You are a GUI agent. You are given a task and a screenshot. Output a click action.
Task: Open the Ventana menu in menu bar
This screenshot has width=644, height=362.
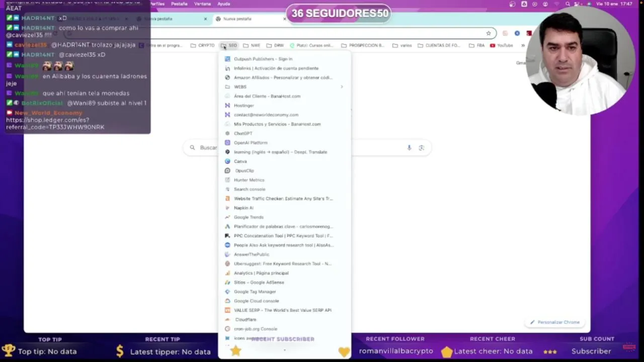(x=202, y=4)
